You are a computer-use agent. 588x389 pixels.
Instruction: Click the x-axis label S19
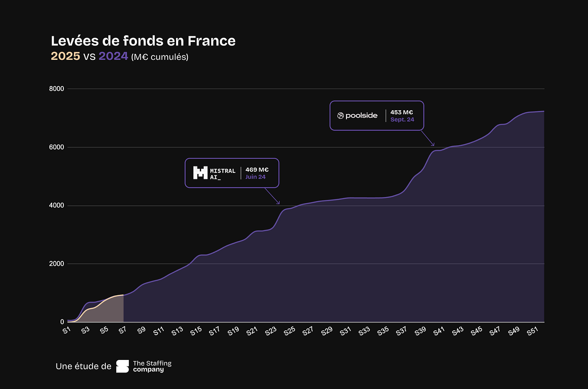tap(233, 331)
